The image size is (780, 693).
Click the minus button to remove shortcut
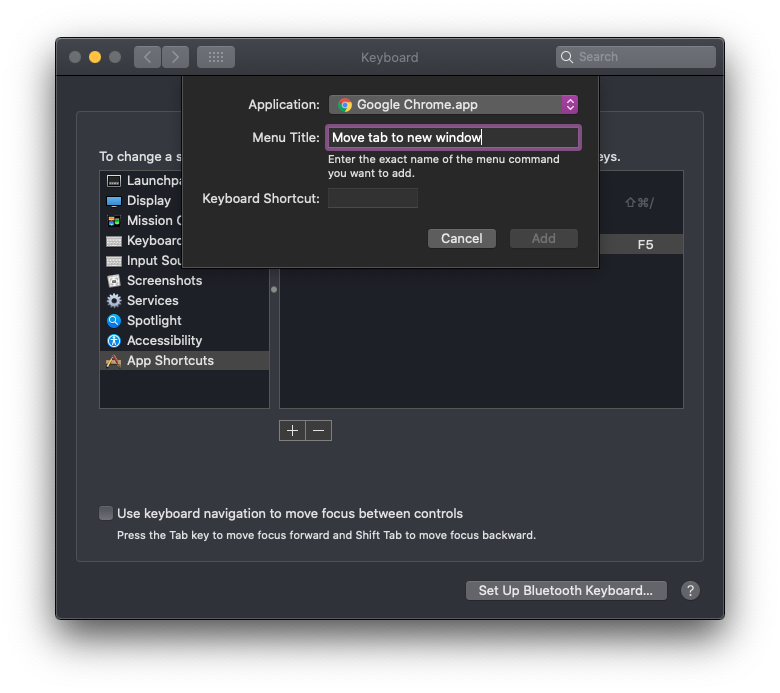[x=318, y=430]
